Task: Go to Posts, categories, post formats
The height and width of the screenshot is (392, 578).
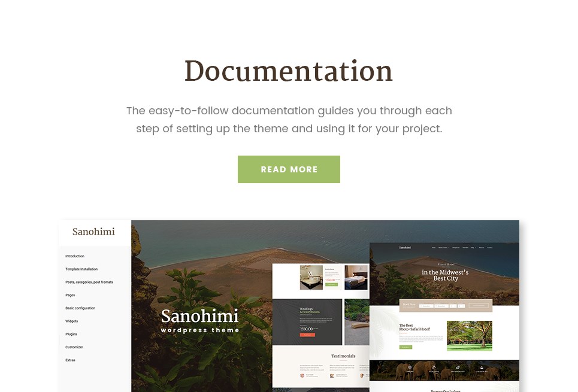Action: (89, 282)
